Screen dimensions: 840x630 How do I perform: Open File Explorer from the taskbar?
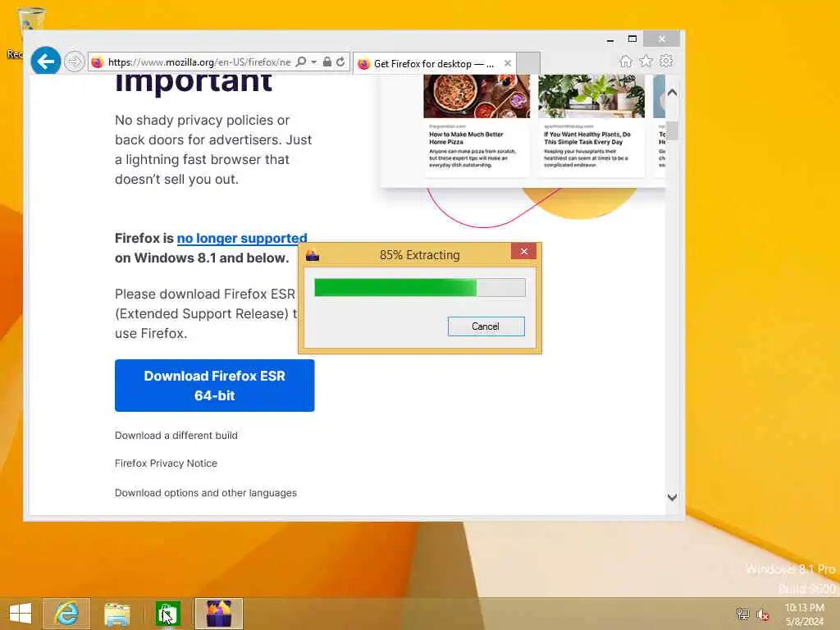116,614
